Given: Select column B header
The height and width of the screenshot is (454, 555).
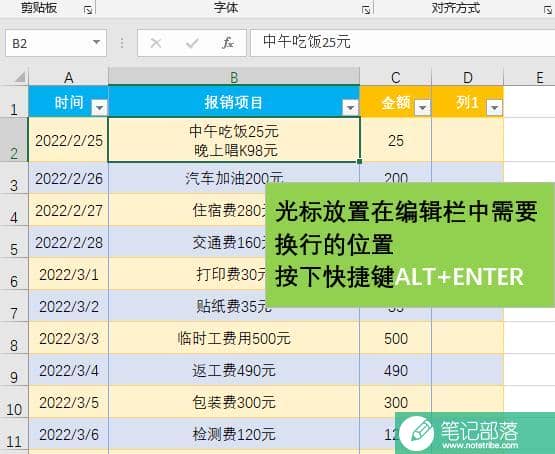Looking at the screenshot, I should (x=234, y=77).
